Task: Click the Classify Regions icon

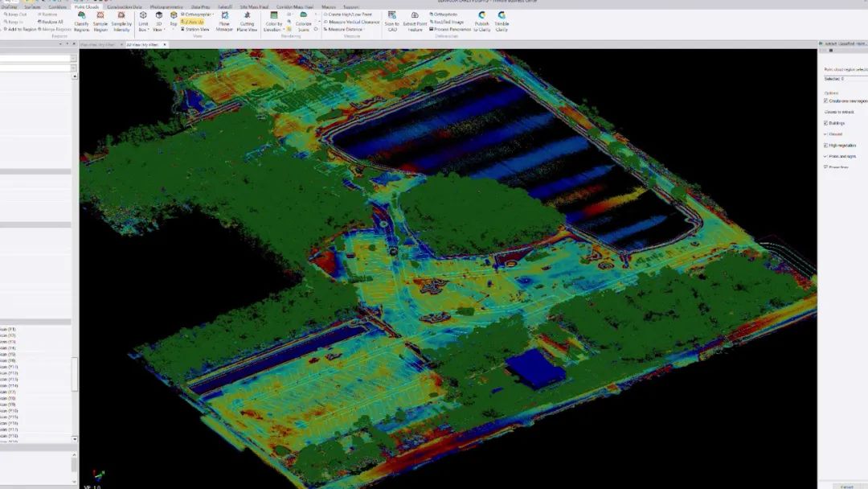Action: [81, 18]
